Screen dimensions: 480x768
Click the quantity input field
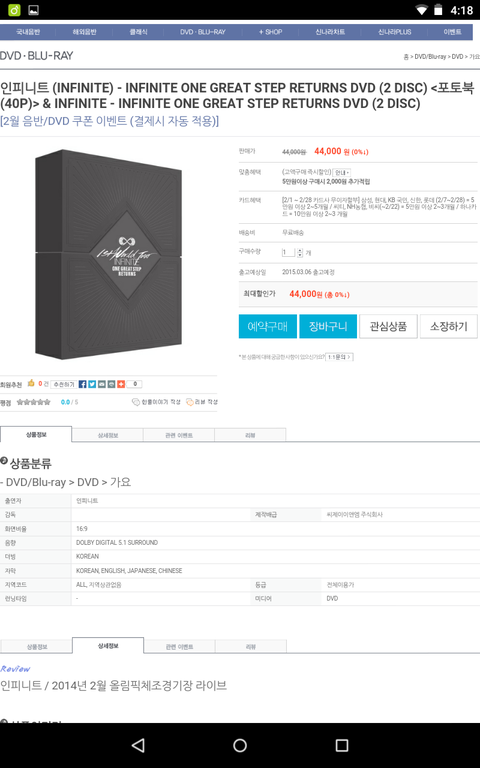[288, 252]
